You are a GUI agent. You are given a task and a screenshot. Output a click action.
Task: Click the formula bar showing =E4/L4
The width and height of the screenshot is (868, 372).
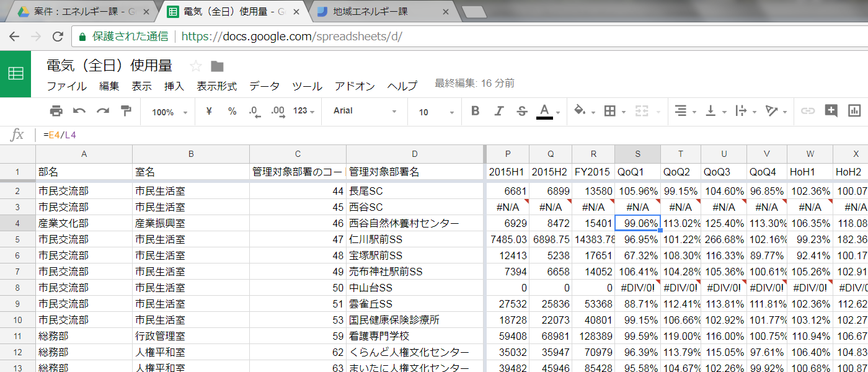[453, 135]
